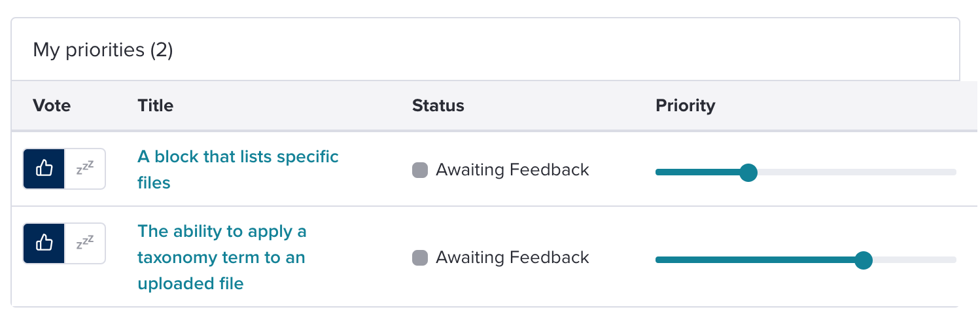Click the Vote column header

click(52, 105)
